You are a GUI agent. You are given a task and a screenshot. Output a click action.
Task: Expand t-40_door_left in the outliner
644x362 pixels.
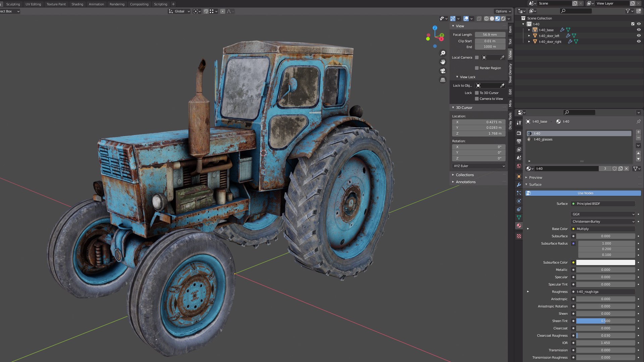529,36
